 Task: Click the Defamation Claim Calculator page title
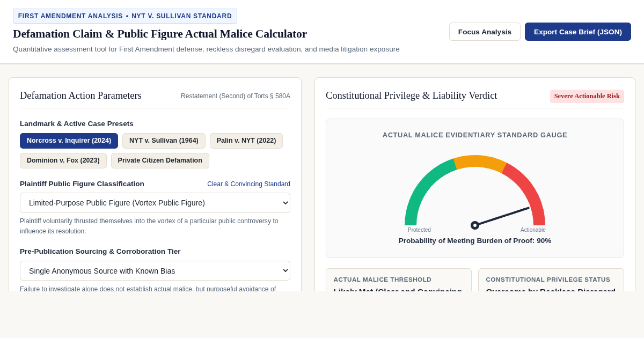click(x=160, y=34)
